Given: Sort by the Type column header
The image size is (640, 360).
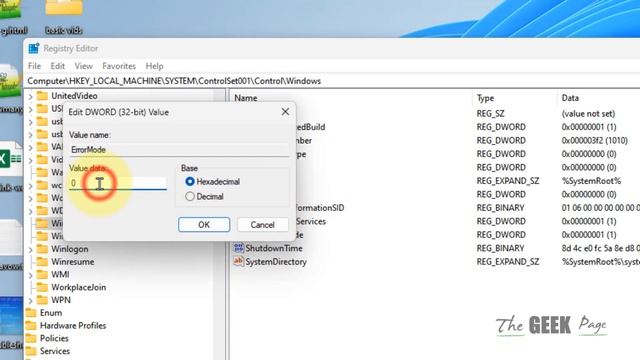Looking at the screenshot, I should click(485, 98).
